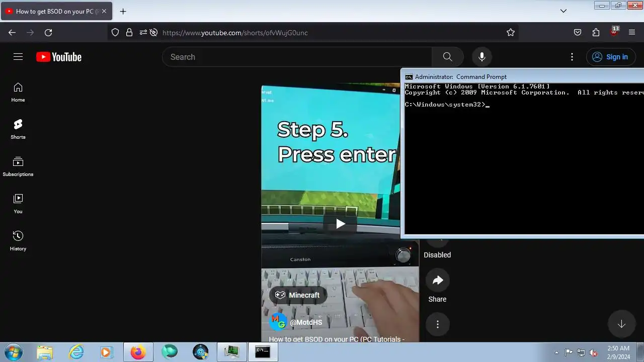Play the Shorts video
Screen dimensions: 644x362
[x=340, y=224]
